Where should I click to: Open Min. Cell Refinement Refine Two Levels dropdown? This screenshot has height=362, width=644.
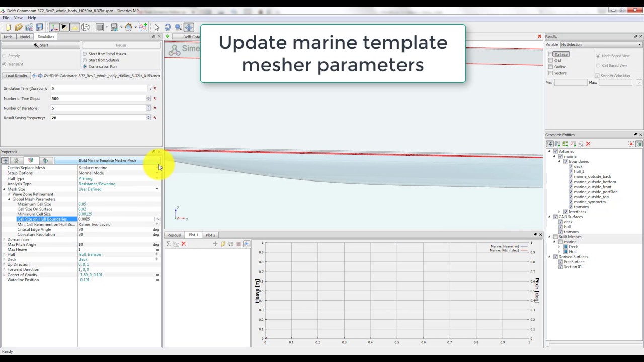point(157,224)
